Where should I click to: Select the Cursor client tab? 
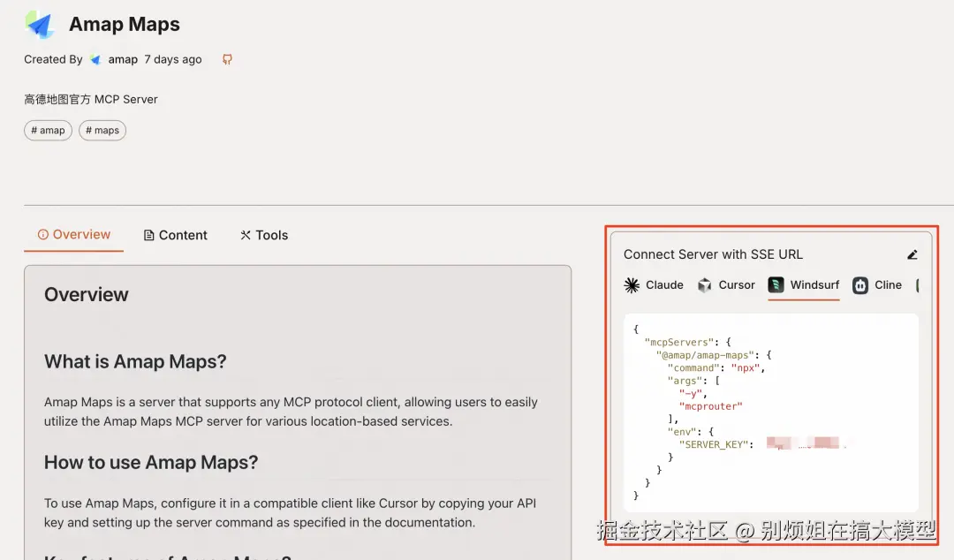pos(726,285)
